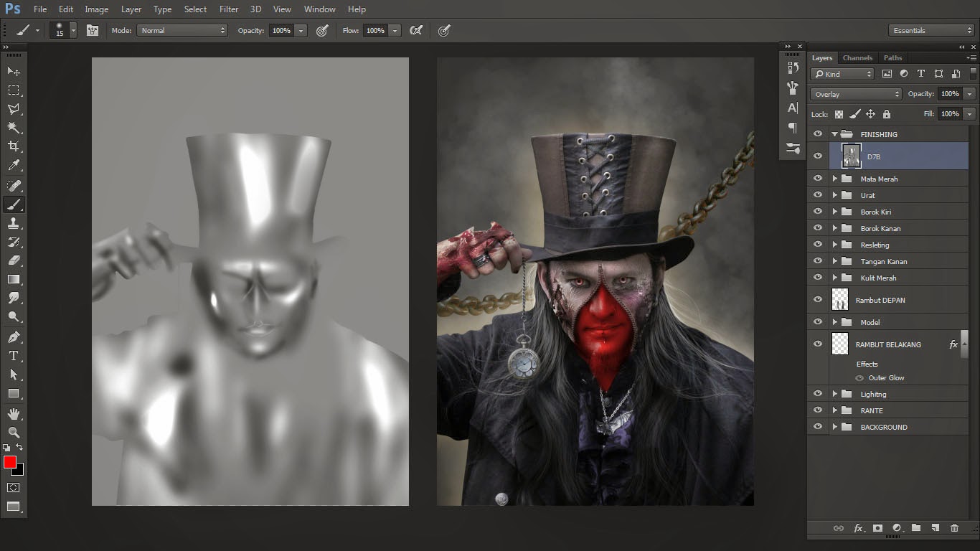
Task: Select the Eyedropper tool
Action: (14, 166)
